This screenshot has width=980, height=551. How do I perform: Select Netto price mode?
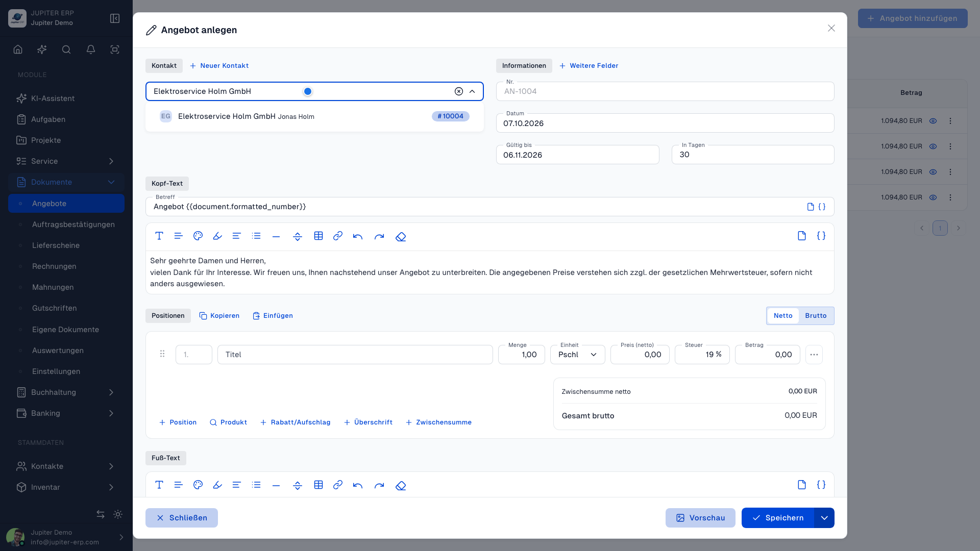pyautogui.click(x=783, y=316)
